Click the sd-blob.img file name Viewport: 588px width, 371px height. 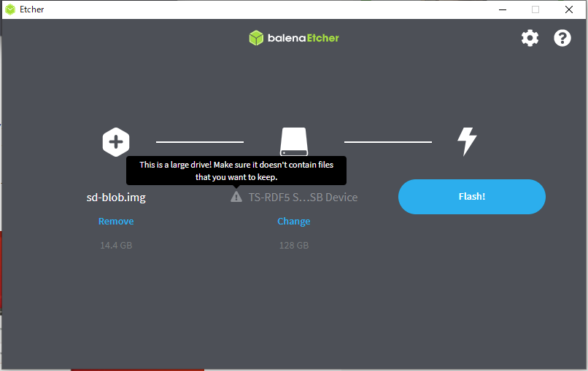pos(116,197)
